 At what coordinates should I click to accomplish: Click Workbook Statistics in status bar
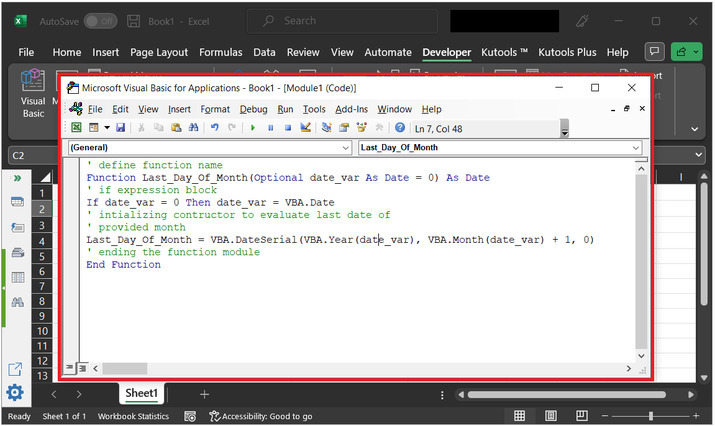point(133,416)
